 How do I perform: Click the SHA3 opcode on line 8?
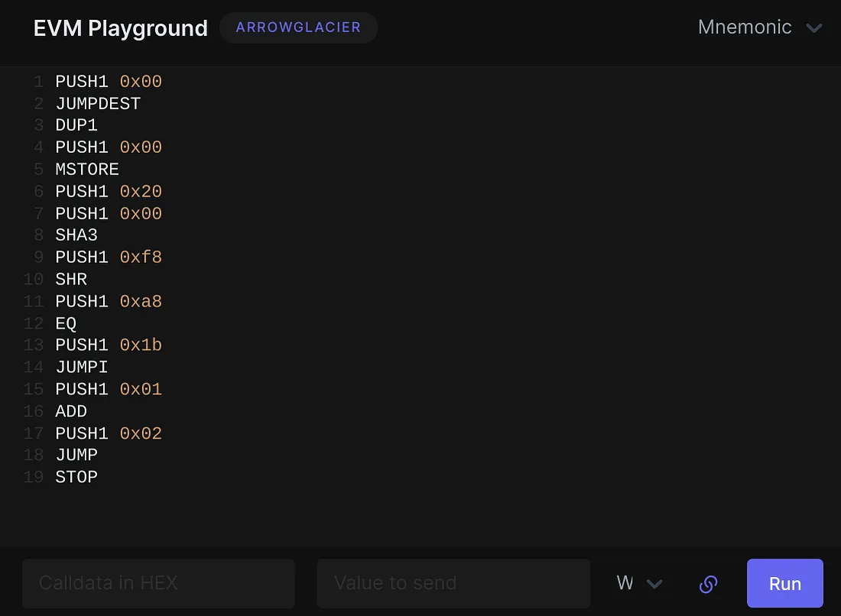76,235
